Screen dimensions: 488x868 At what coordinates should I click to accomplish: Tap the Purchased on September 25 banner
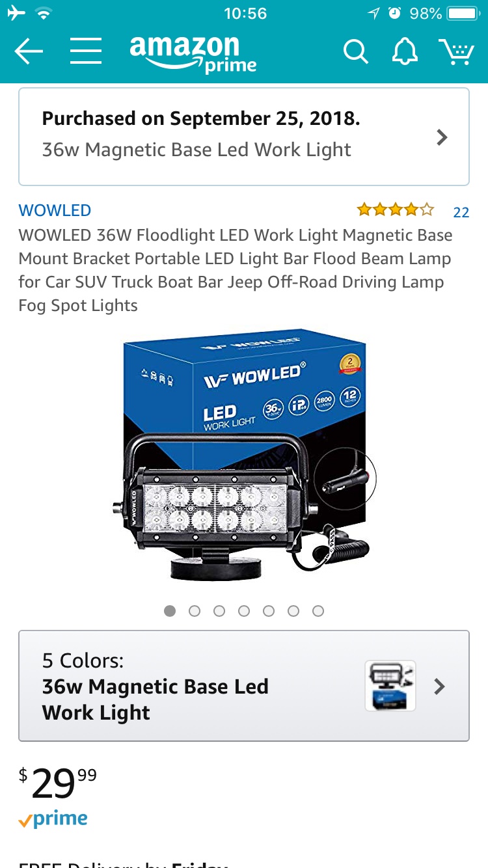[244, 137]
